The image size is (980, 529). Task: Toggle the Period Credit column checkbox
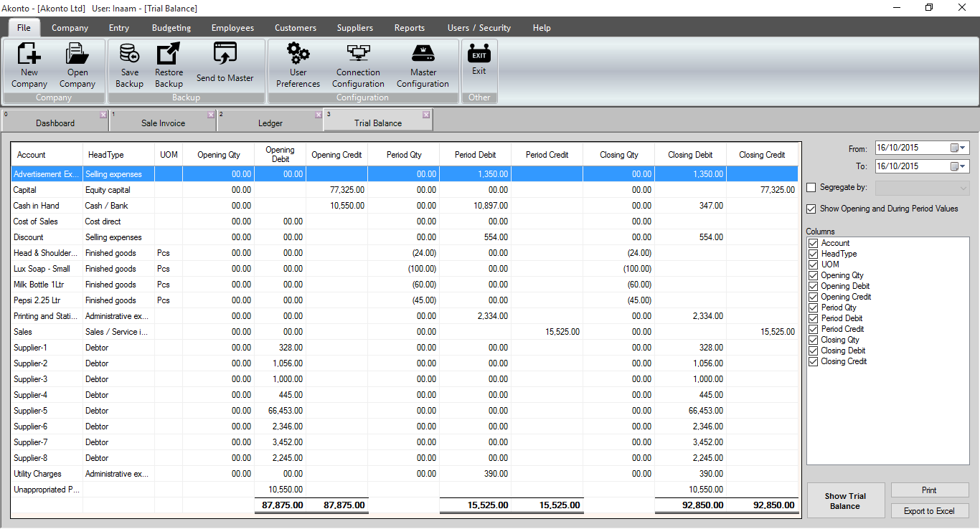coord(813,329)
